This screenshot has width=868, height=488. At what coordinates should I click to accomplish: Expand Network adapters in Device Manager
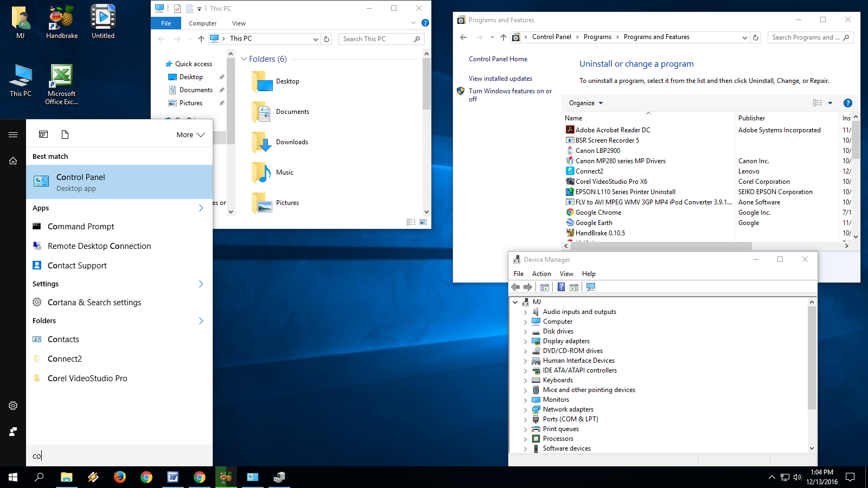point(525,409)
